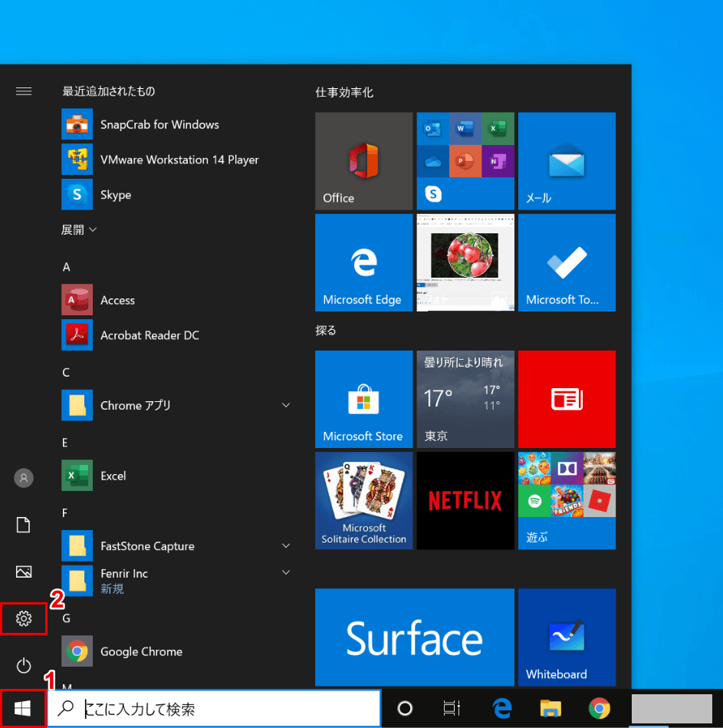The image size is (723, 728).
Task: Open Tokyo weather tile
Action: pos(465,399)
